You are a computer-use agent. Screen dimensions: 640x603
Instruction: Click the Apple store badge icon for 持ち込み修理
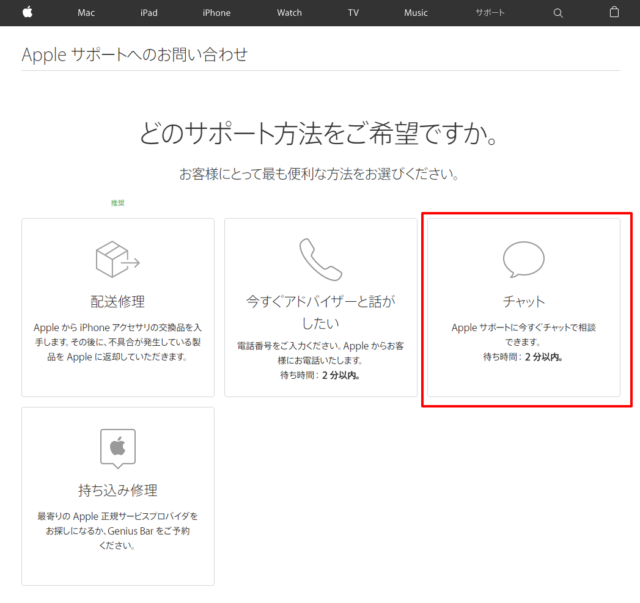pyautogui.click(x=118, y=448)
